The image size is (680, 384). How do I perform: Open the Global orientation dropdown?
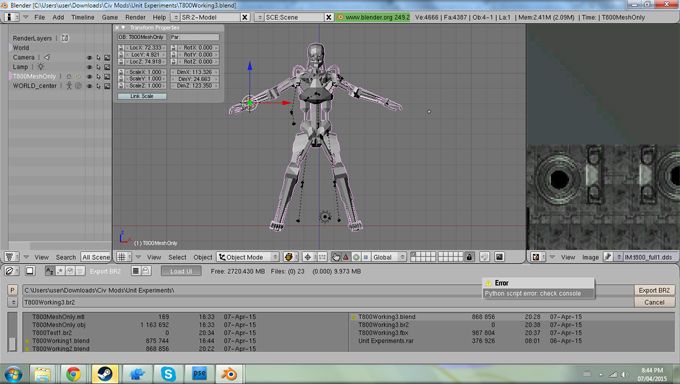coord(389,257)
